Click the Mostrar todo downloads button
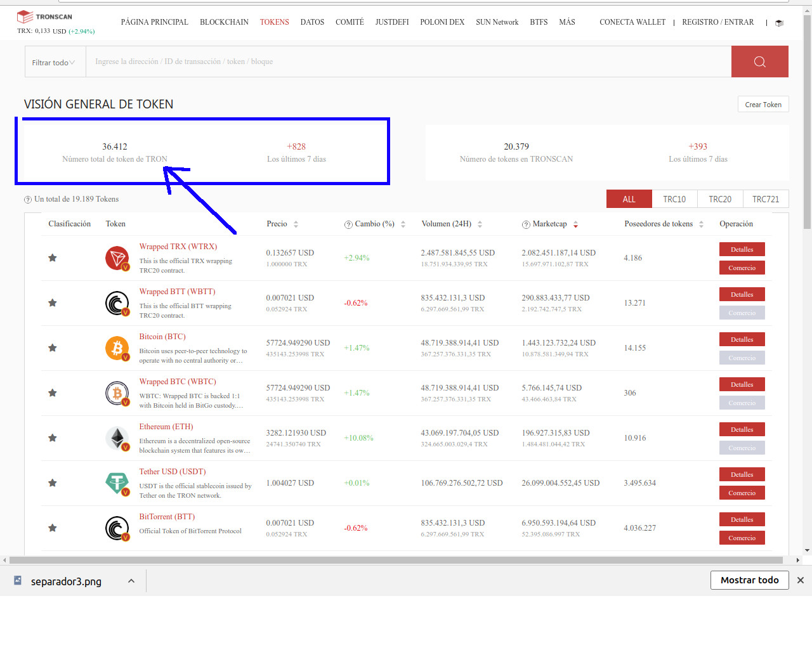Viewport: 812px width, 648px height. coord(750,580)
